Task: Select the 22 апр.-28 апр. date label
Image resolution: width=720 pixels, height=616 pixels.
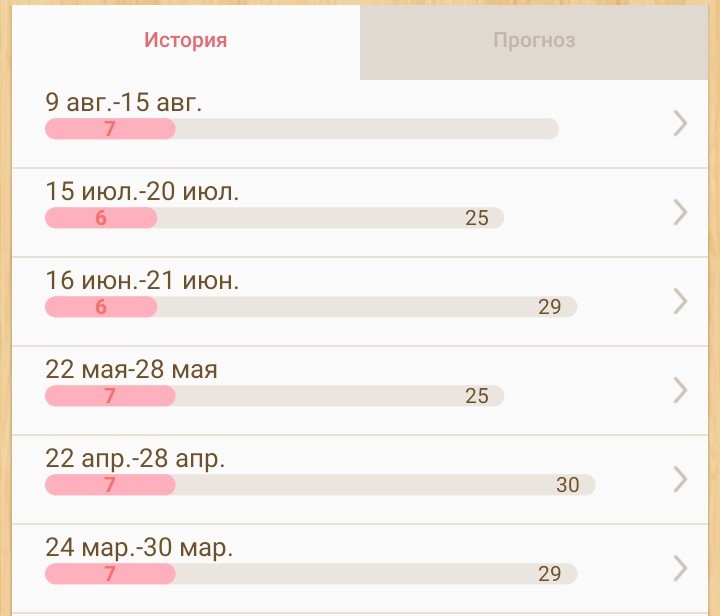Action: pos(135,459)
